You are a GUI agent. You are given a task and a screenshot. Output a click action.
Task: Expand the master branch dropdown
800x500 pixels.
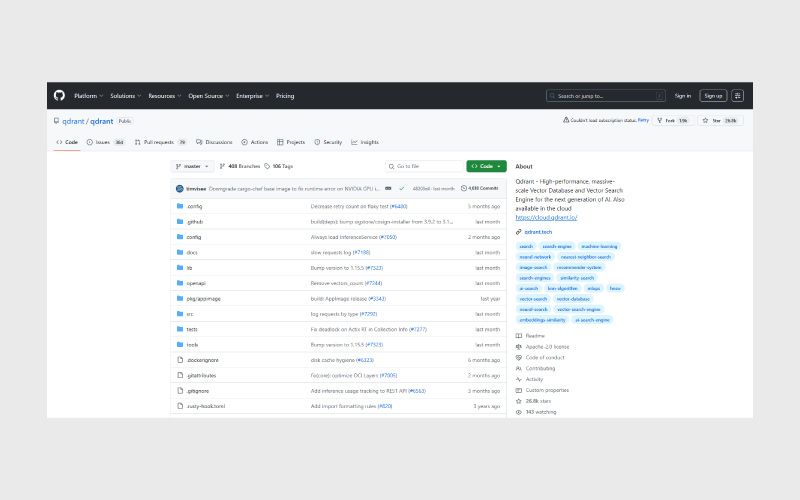[x=191, y=166]
